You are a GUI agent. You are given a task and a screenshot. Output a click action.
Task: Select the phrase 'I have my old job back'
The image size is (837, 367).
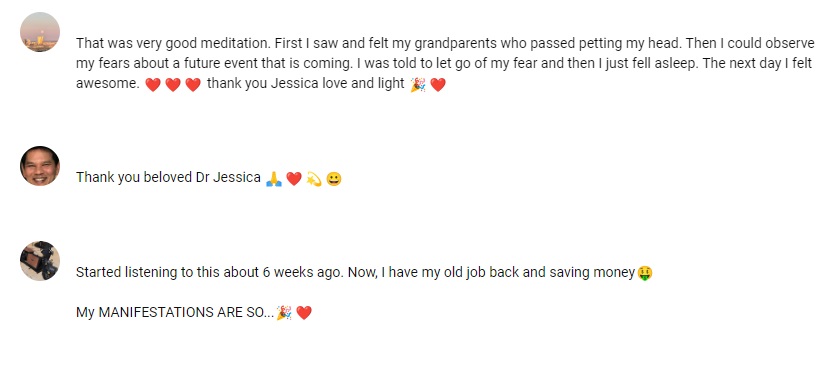(x=451, y=273)
